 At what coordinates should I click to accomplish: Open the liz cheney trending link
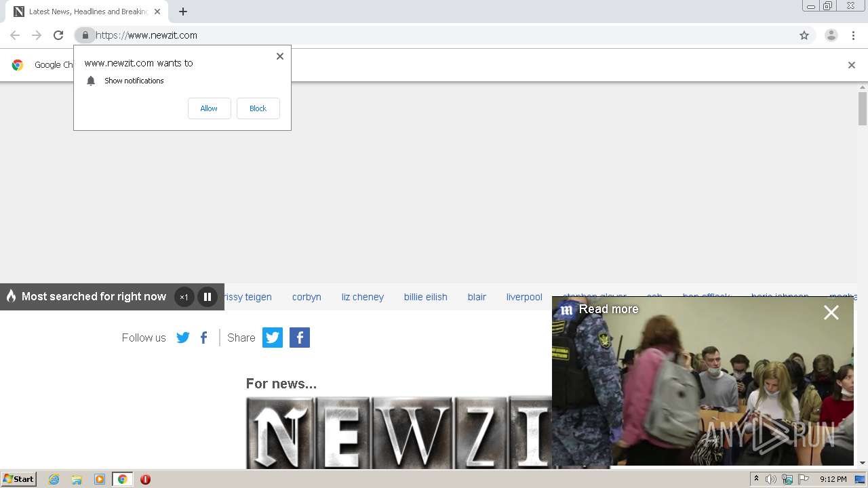click(363, 297)
